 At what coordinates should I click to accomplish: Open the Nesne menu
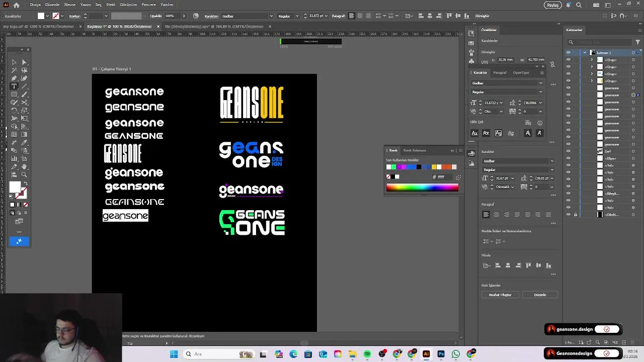click(x=70, y=5)
